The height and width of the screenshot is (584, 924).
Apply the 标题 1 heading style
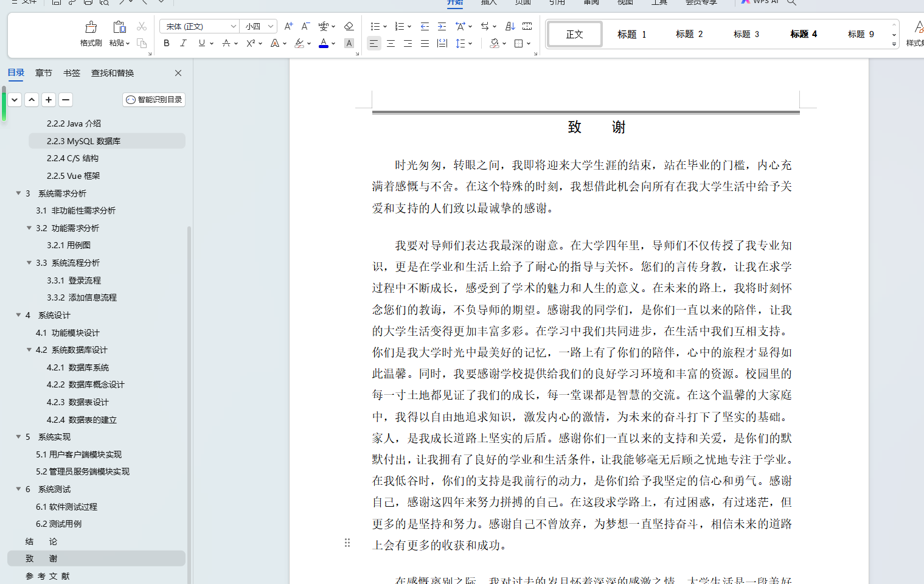point(631,33)
